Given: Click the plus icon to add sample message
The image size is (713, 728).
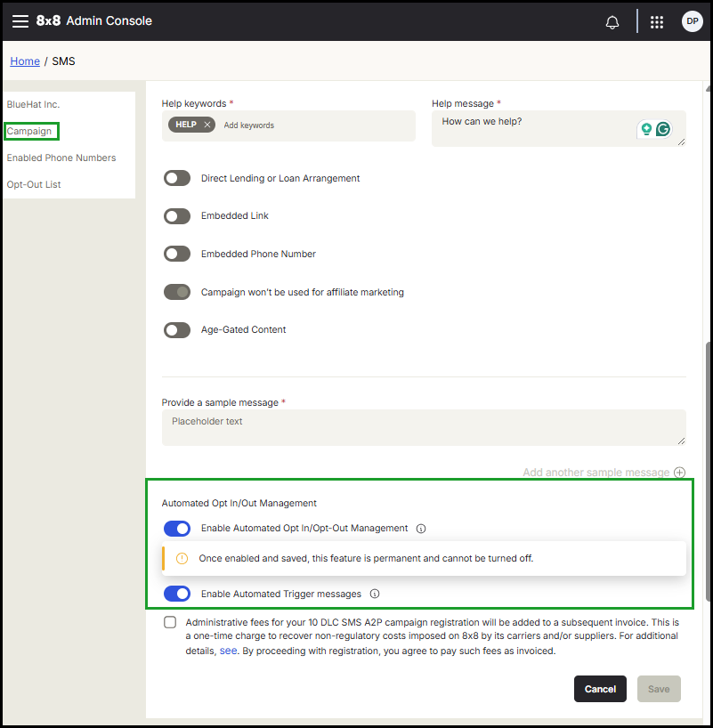Looking at the screenshot, I should [x=679, y=473].
